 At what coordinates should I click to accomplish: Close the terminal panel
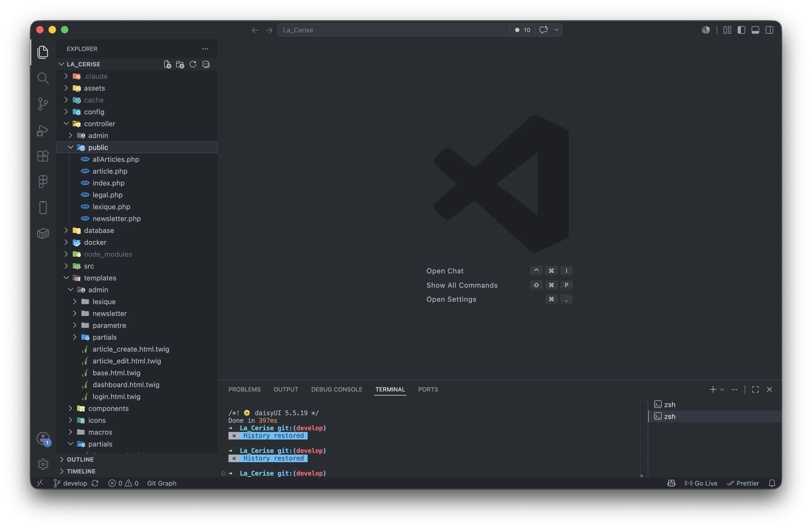[769, 389]
